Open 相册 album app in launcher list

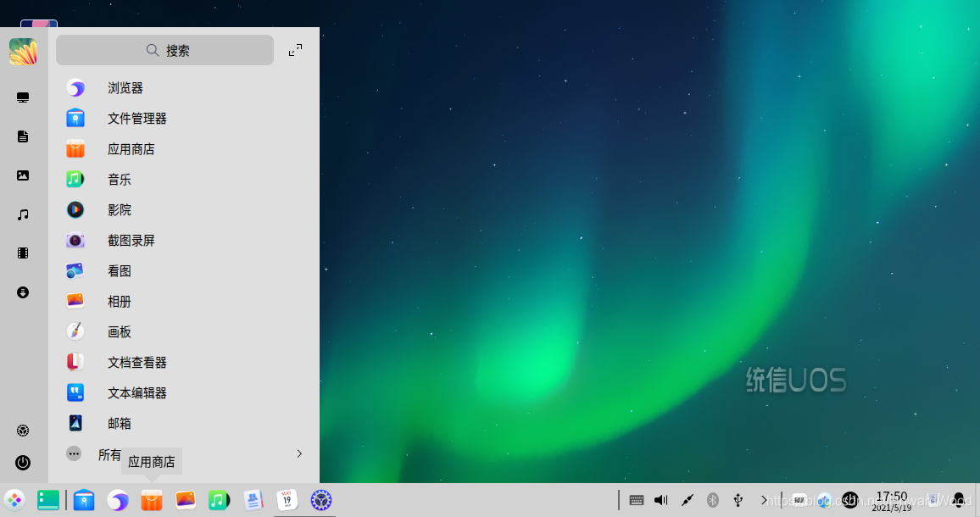(x=184, y=302)
